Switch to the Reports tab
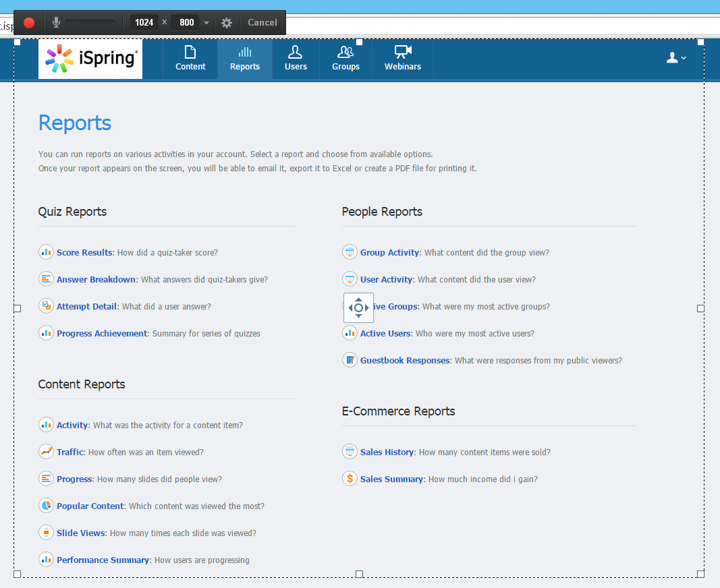Image resolution: width=720 pixels, height=588 pixels. pyautogui.click(x=245, y=59)
